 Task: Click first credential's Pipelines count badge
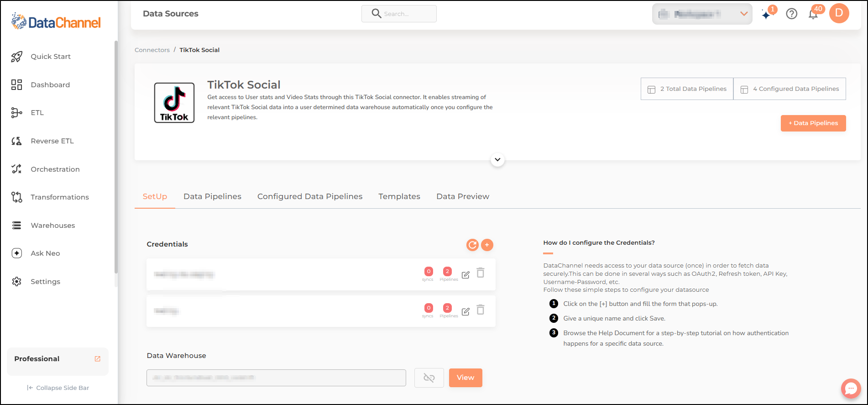coord(447,272)
